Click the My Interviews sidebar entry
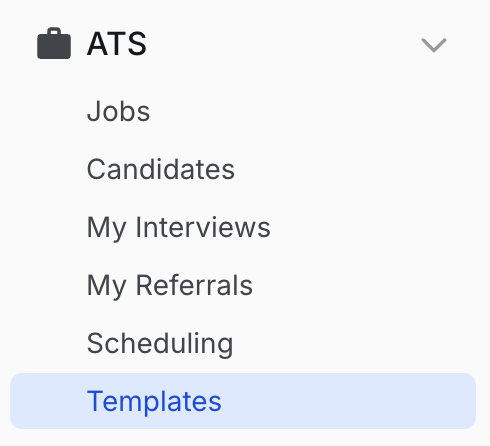 [x=178, y=228]
